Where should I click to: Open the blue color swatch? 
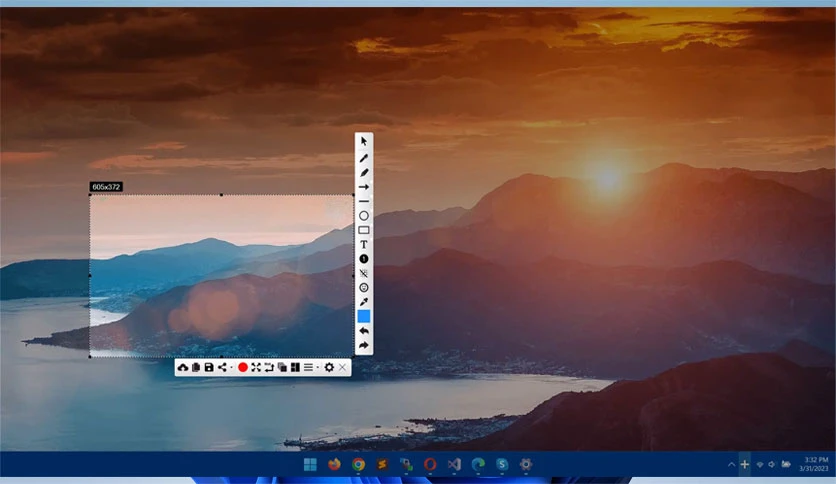tap(364, 317)
